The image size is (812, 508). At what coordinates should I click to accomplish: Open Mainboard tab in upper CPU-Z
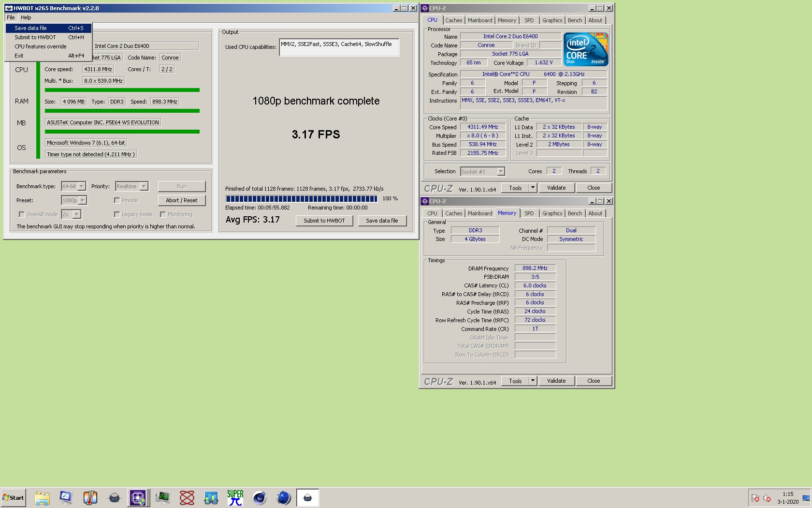(x=480, y=20)
